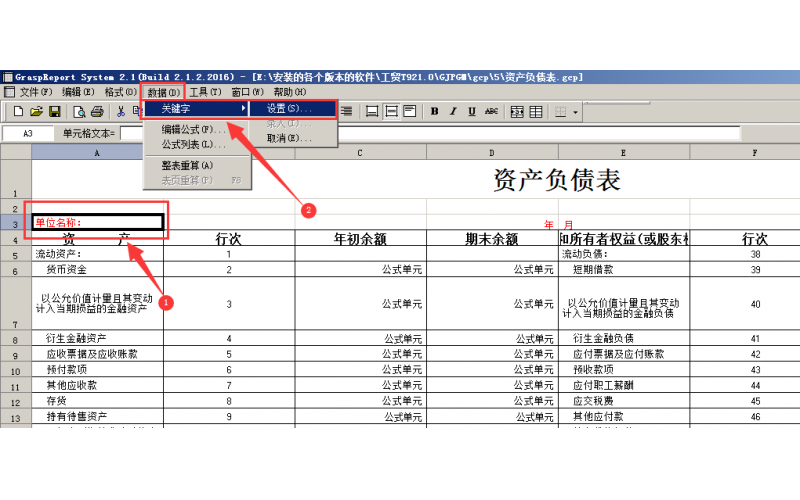This screenshot has width=800, height=500.
Task: Expand the borders dropdown arrow
Action: click(x=576, y=112)
